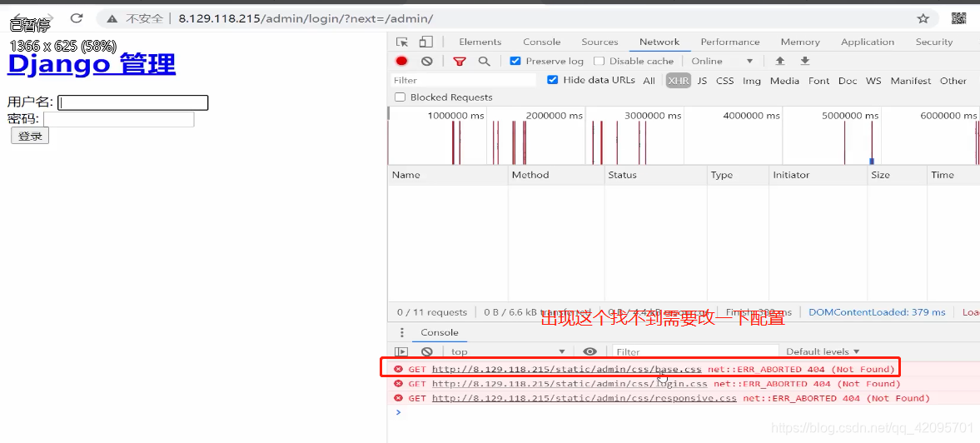Open the Online throttling dropdown
Screen dimensions: 980x443
[722, 62]
